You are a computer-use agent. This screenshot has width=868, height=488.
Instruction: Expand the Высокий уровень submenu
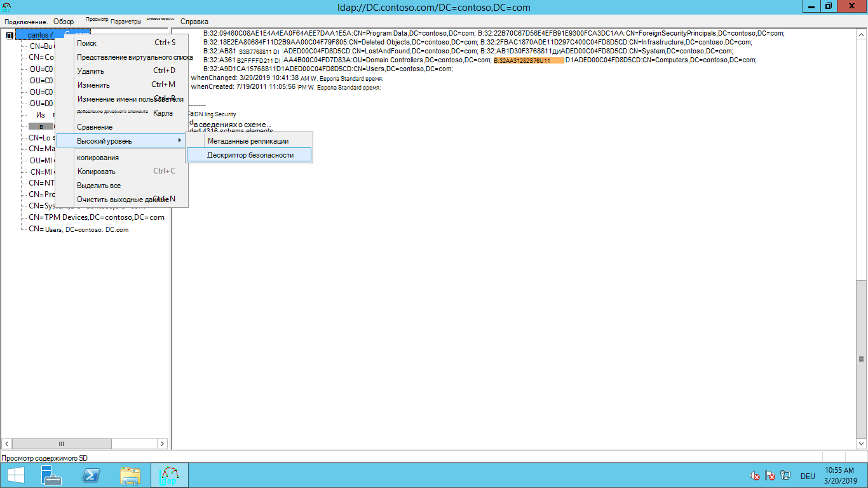tap(122, 140)
